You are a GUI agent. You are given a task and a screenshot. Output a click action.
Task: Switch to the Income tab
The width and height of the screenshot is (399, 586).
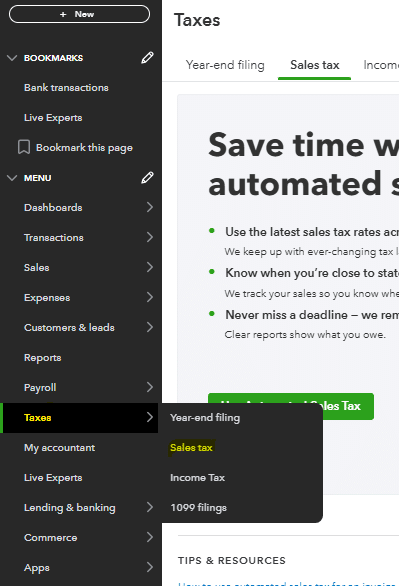[x=381, y=65]
